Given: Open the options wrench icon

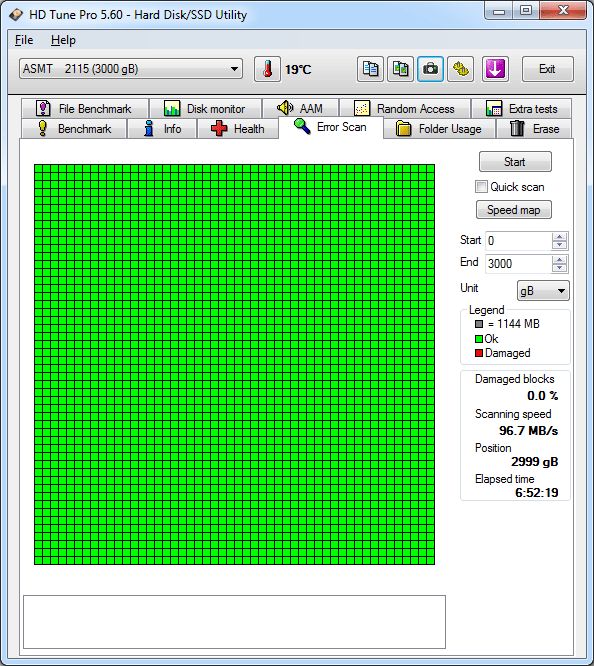Looking at the screenshot, I should pos(461,69).
